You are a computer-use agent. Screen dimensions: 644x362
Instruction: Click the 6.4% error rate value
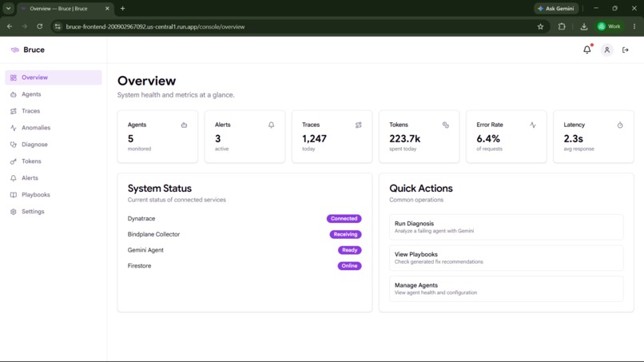[488, 139]
